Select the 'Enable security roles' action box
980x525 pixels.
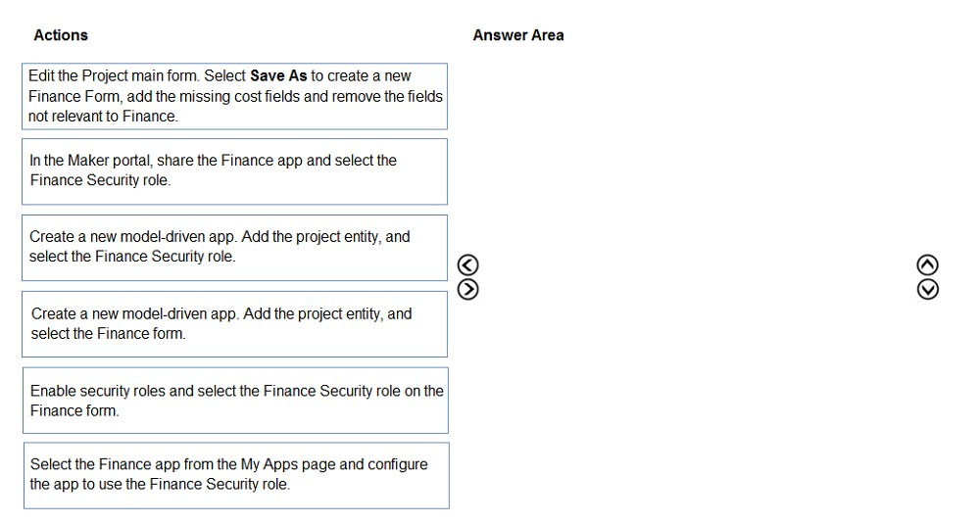point(235,401)
